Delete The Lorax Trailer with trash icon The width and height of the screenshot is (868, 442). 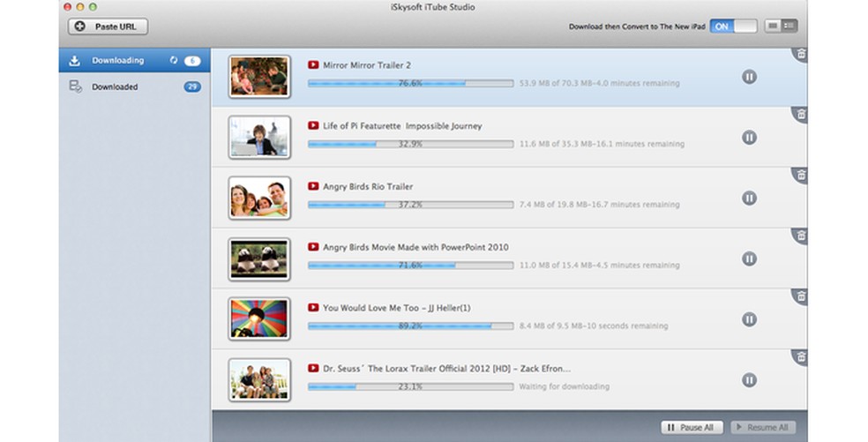[800, 357]
